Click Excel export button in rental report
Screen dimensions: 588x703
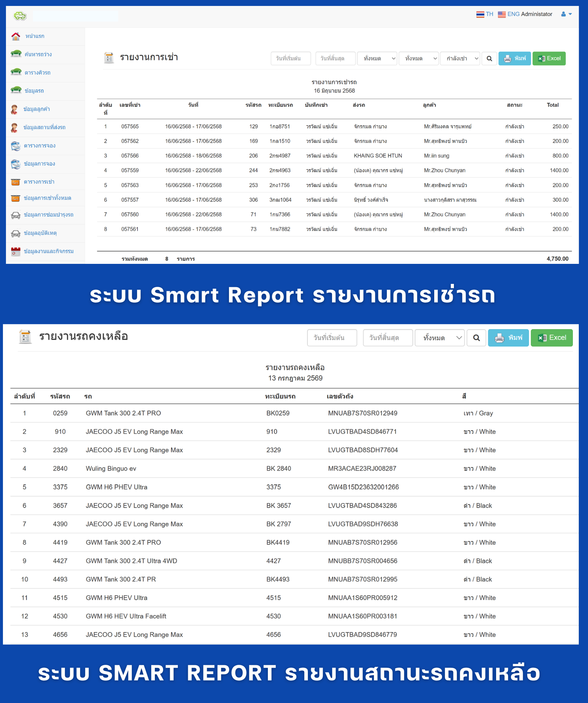click(549, 59)
